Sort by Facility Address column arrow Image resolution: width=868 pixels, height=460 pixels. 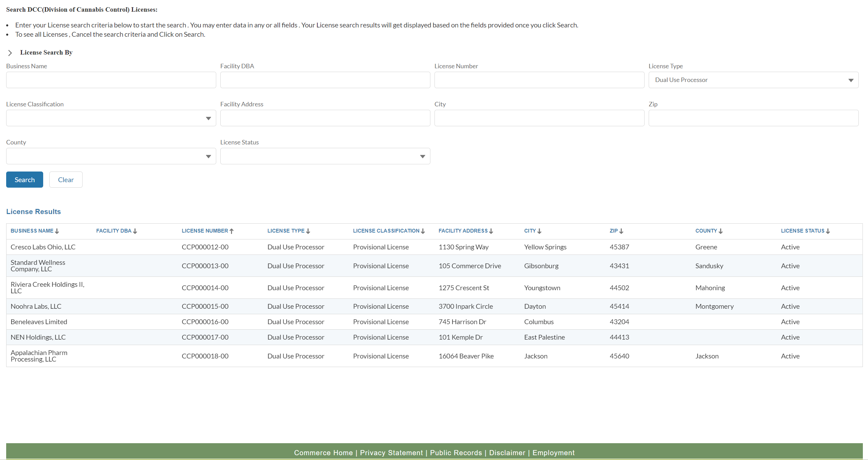pyautogui.click(x=491, y=231)
